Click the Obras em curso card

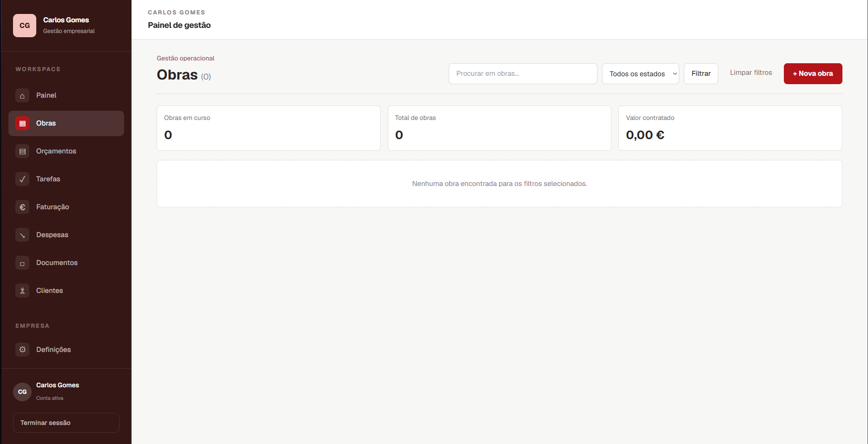[268, 128]
